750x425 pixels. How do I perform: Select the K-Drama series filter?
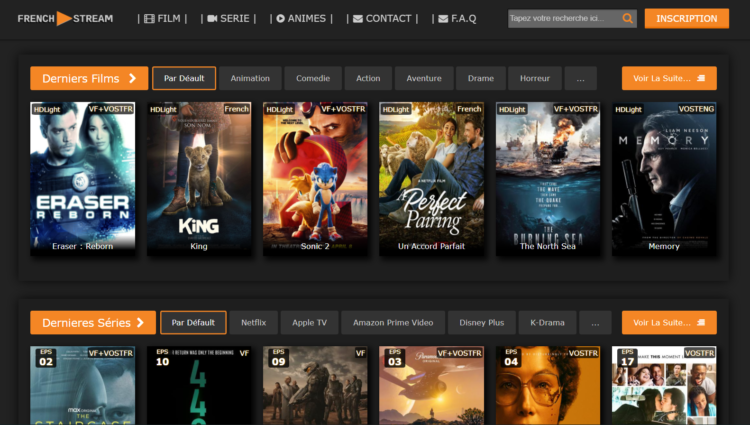(547, 323)
